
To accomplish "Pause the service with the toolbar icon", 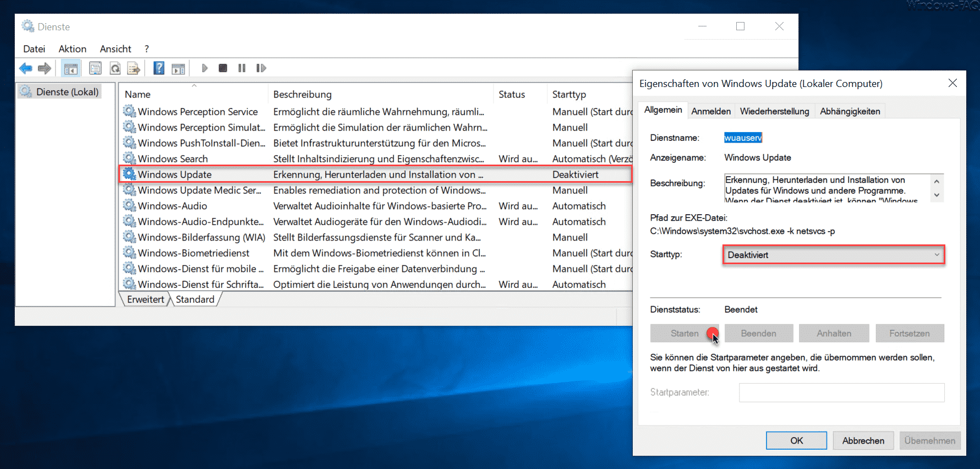I will (x=242, y=68).
